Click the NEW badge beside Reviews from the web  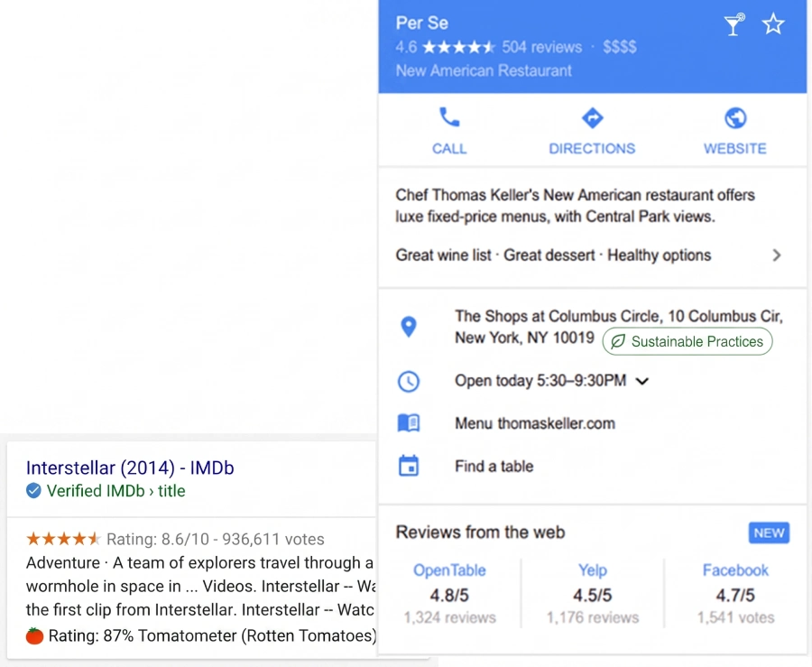769,533
